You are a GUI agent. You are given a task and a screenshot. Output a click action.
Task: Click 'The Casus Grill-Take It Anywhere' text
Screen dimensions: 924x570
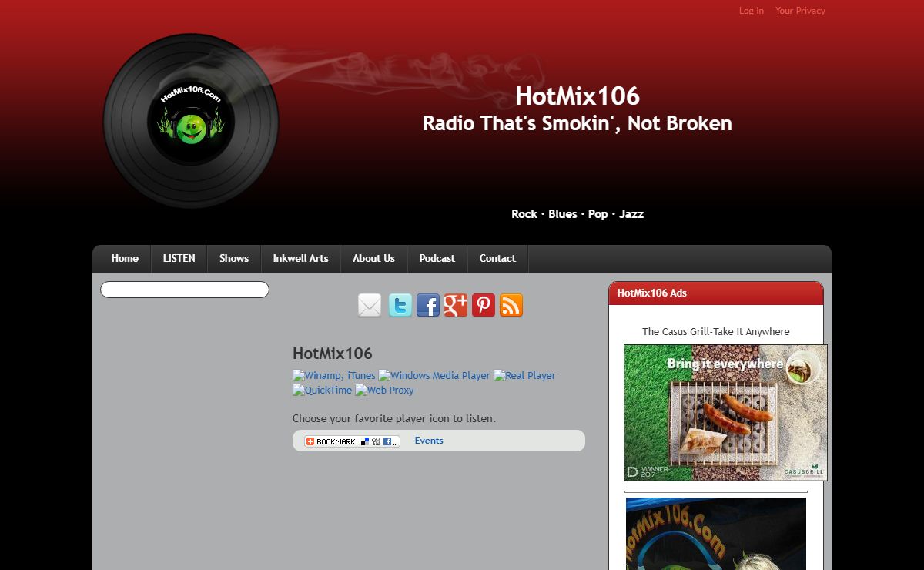pos(716,332)
